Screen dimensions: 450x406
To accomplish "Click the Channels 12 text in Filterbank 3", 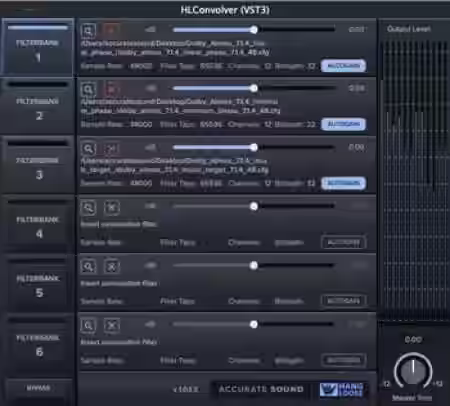I will (250, 183).
